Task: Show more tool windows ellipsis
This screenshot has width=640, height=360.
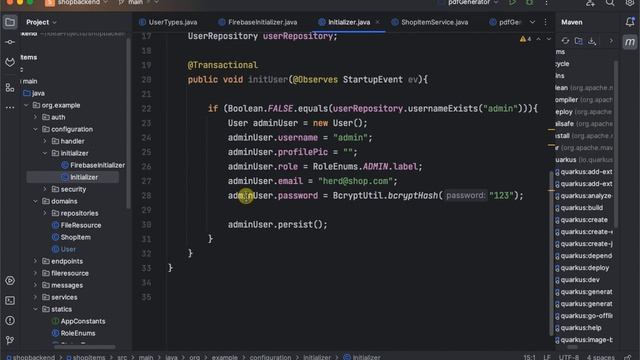Action: point(10,108)
